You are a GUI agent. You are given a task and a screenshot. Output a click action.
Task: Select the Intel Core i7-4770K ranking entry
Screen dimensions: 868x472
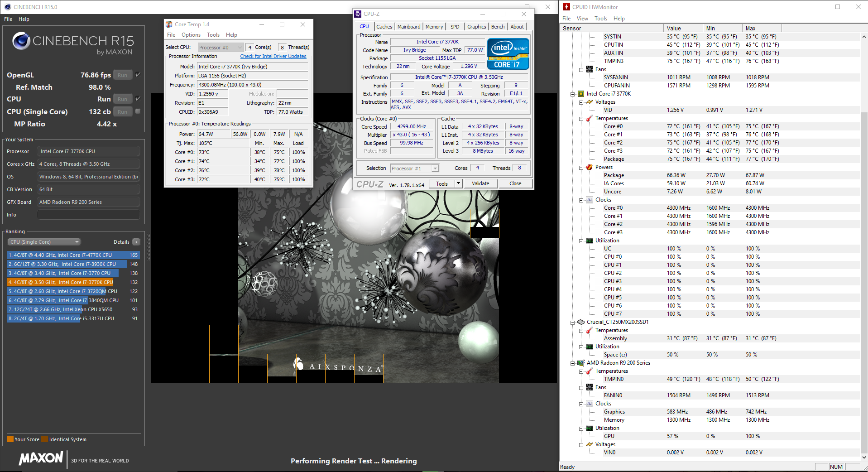(73, 255)
